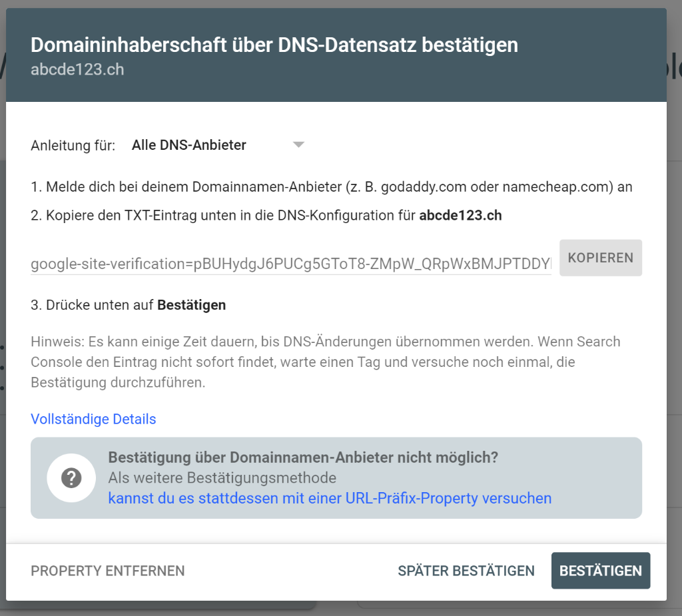
Task: Click the bold 'Bestätigen' word in step 3
Action: [x=191, y=305]
